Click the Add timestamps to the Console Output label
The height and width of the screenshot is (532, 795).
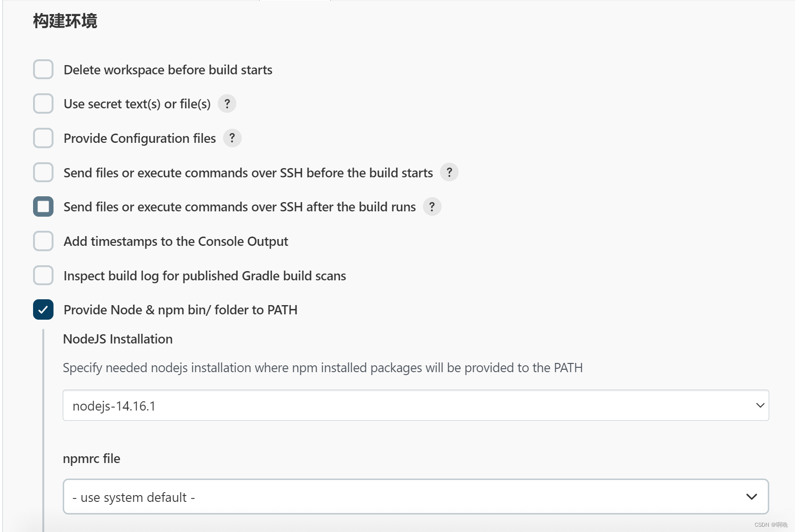(x=176, y=241)
